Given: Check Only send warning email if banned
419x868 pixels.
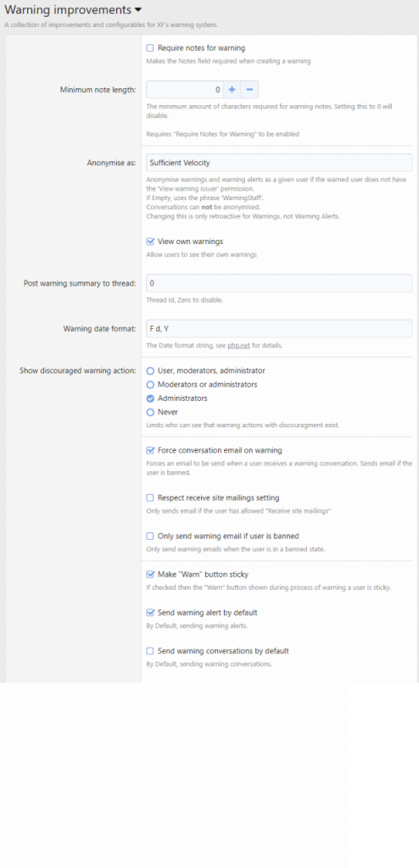Looking at the screenshot, I should [149, 536].
